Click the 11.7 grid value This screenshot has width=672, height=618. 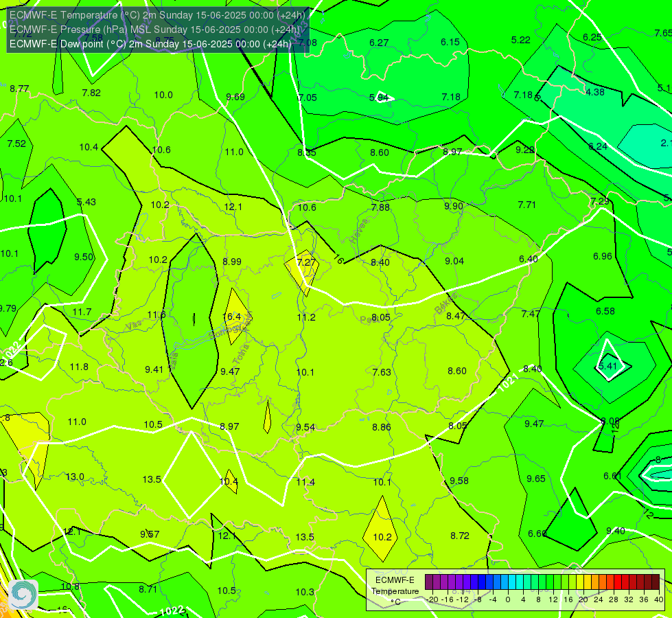pyautogui.click(x=82, y=312)
